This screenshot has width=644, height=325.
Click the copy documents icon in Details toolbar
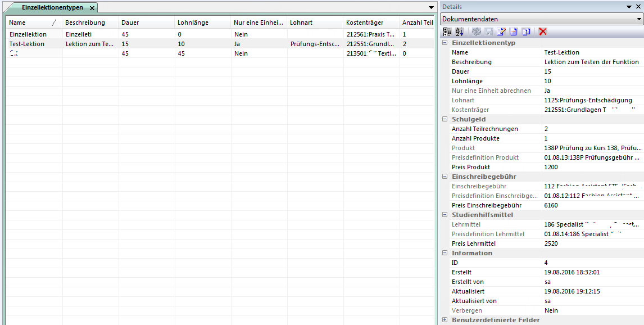[525, 31]
